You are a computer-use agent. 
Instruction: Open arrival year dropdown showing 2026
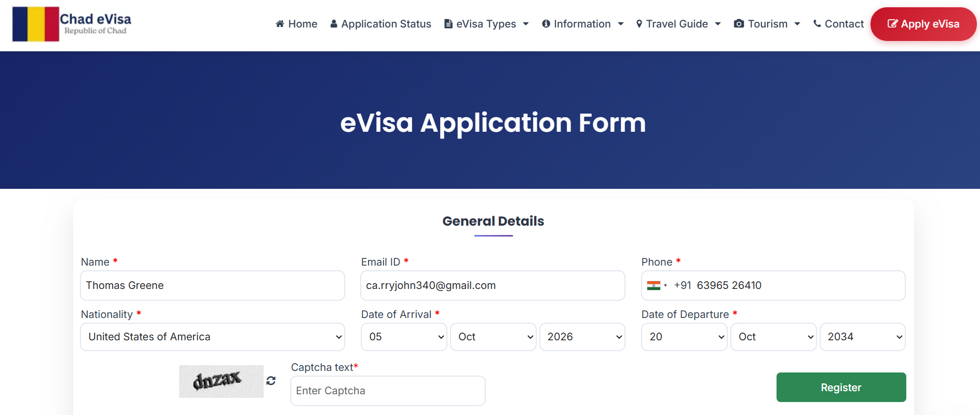coord(582,337)
